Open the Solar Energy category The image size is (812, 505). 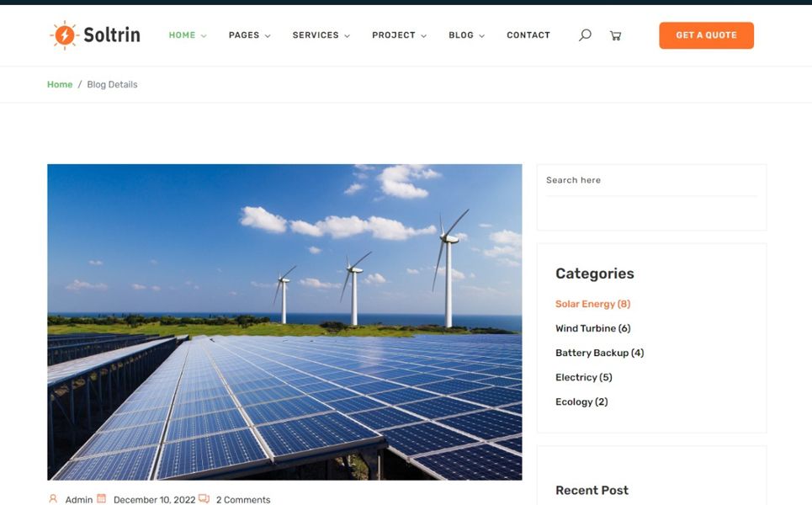(x=593, y=304)
